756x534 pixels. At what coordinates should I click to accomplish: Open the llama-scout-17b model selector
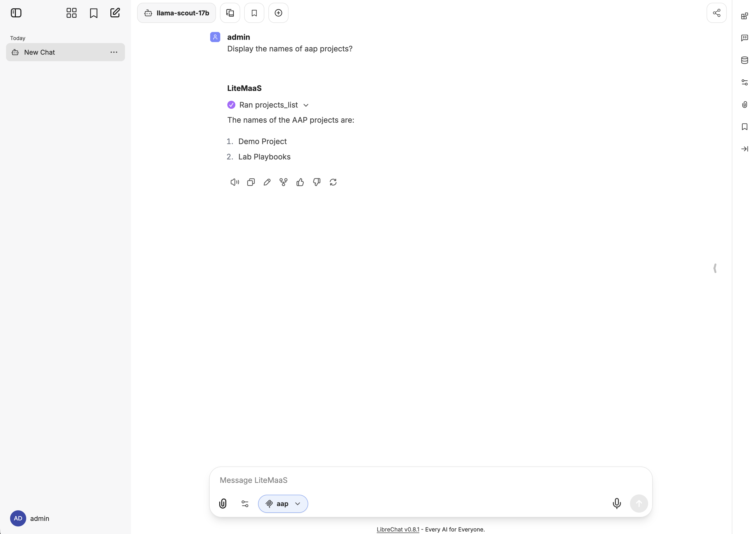(176, 13)
